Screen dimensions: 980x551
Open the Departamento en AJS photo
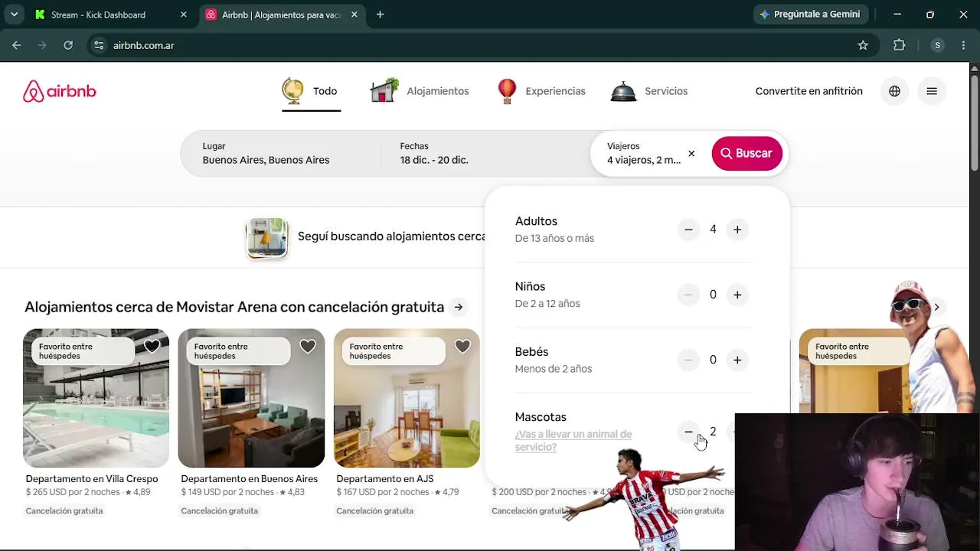click(x=407, y=398)
